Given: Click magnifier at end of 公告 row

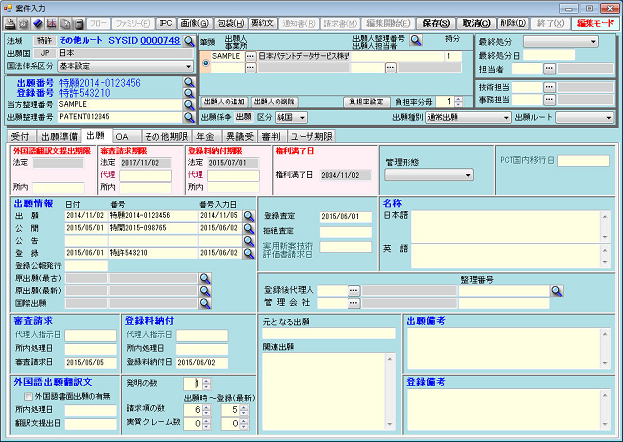Looking at the screenshot, I should 249,241.
